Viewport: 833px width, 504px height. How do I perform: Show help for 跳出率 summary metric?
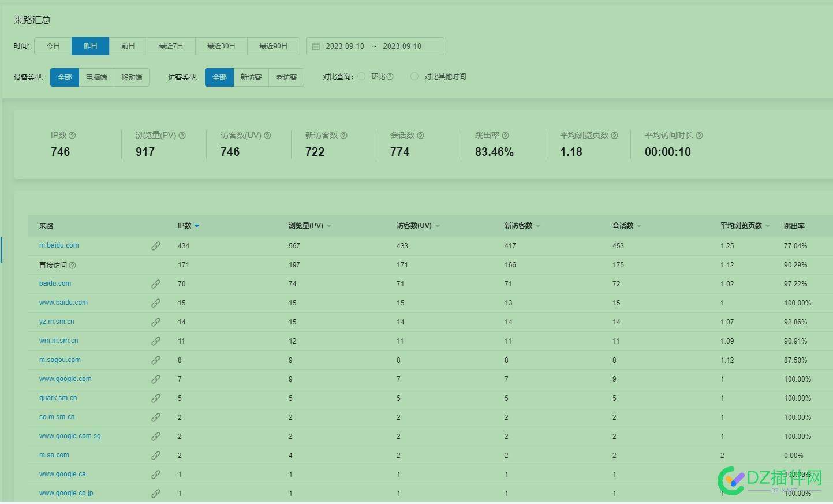[x=506, y=136]
